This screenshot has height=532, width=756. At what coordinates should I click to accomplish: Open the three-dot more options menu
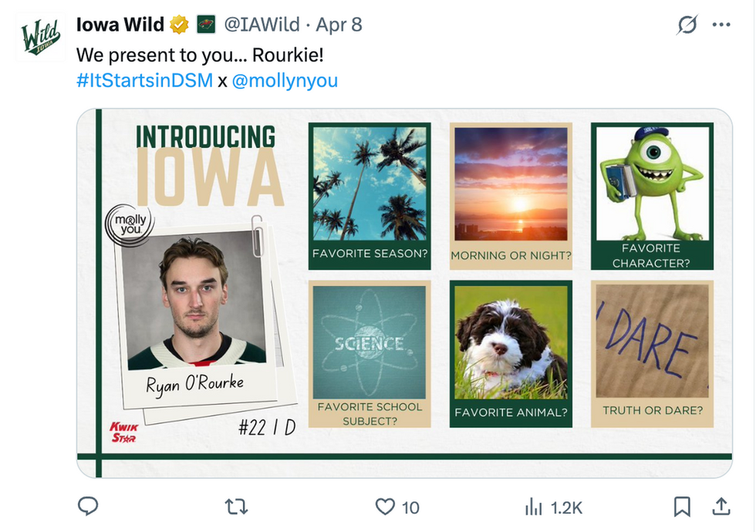point(721,25)
